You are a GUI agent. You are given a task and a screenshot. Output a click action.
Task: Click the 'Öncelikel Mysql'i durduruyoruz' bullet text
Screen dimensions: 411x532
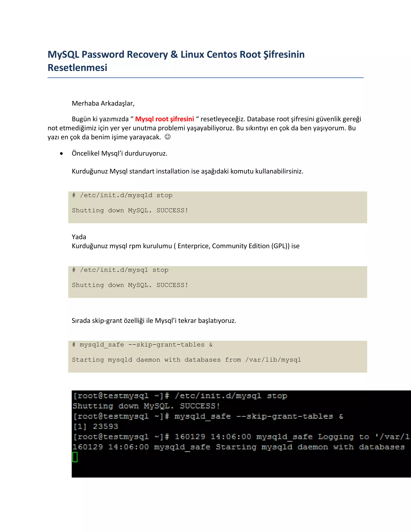click(119, 153)
